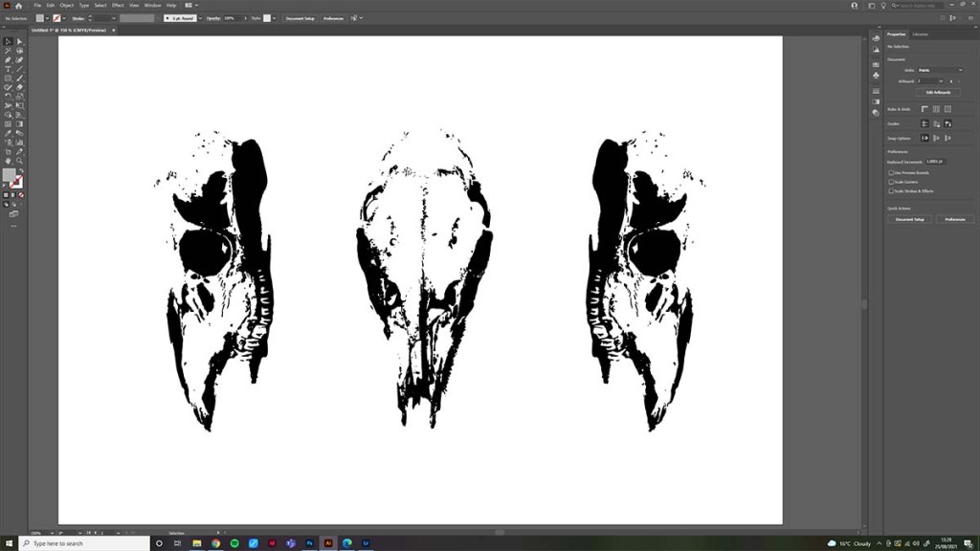This screenshot has height=551, width=980.
Task: Select the Direct Selection tool
Action: tap(19, 41)
